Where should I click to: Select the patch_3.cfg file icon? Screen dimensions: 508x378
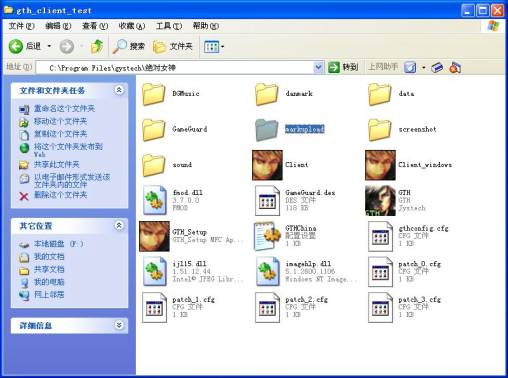click(380, 307)
